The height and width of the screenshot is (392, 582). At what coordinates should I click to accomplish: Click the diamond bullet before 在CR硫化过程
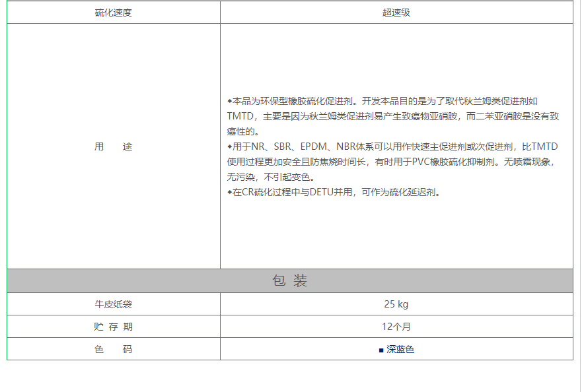230,192
